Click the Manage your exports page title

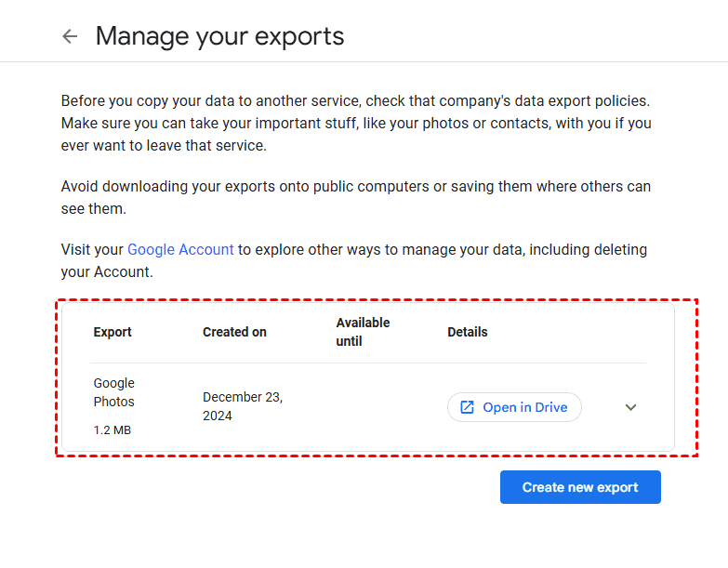pyautogui.click(x=219, y=36)
